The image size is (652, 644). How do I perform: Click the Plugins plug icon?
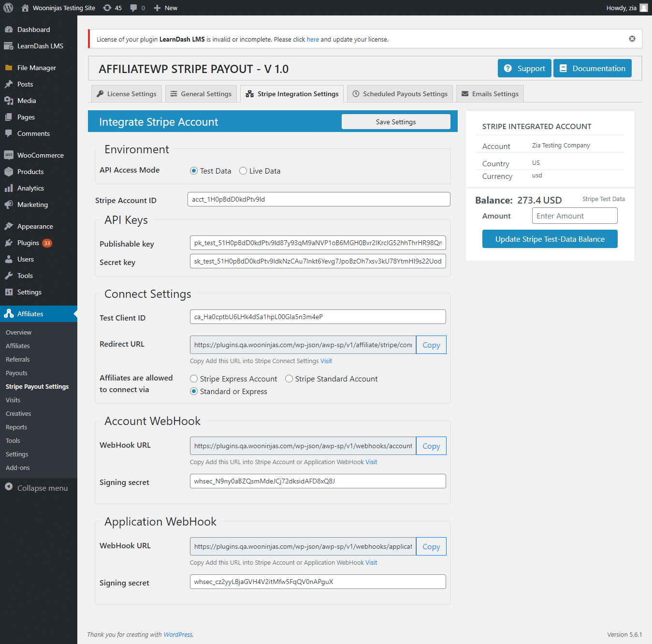(9, 243)
